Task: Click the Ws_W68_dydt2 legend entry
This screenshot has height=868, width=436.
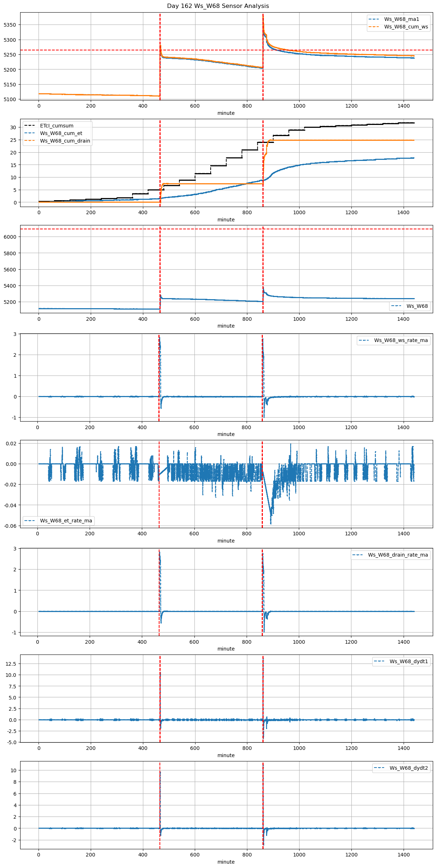Action: point(409,768)
